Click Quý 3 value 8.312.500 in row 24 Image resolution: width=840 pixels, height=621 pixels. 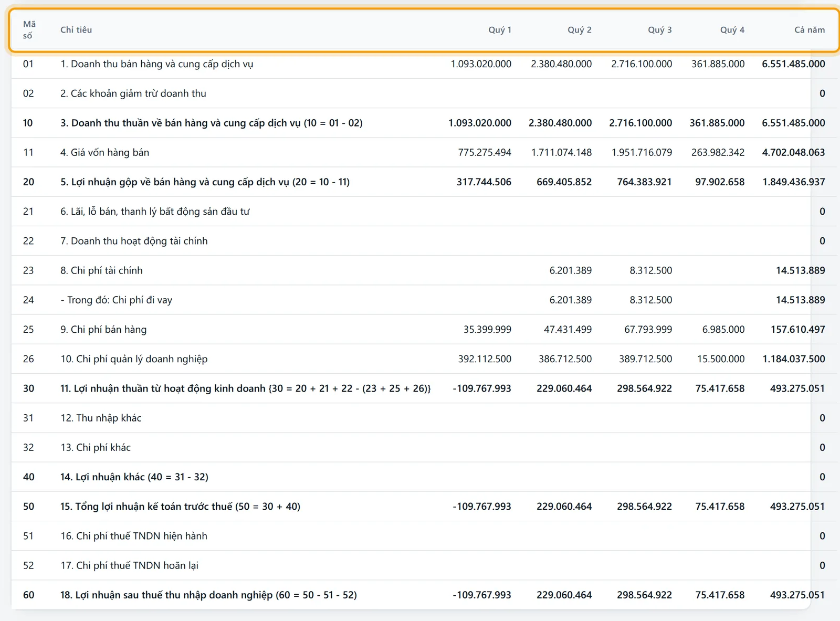click(651, 300)
